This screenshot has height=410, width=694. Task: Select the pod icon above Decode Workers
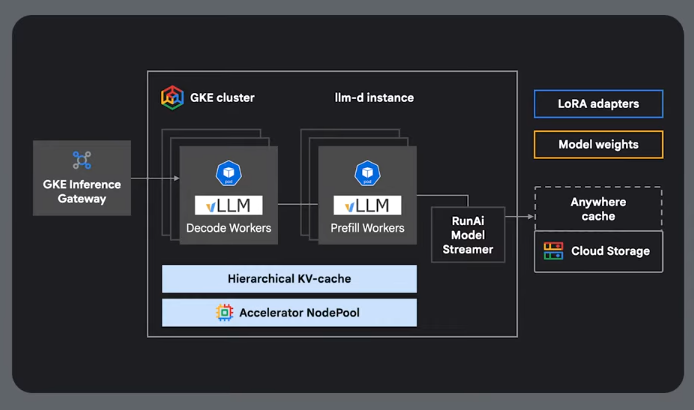227,173
